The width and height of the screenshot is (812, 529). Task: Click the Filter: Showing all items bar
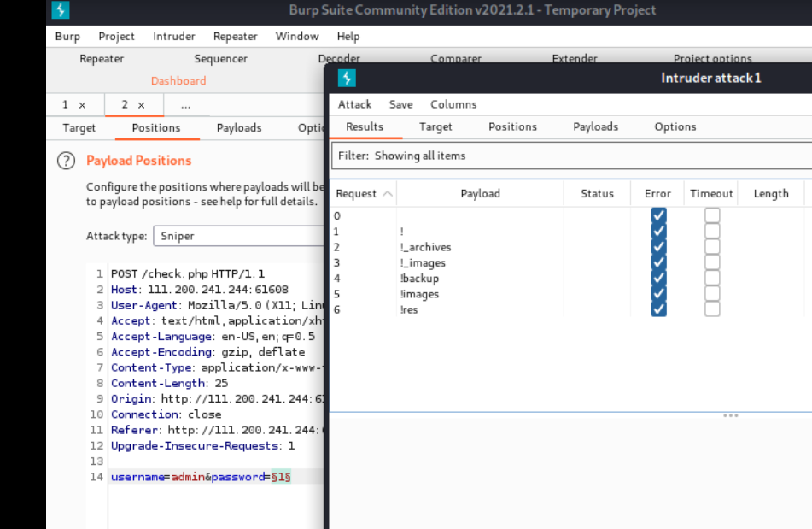click(x=571, y=156)
